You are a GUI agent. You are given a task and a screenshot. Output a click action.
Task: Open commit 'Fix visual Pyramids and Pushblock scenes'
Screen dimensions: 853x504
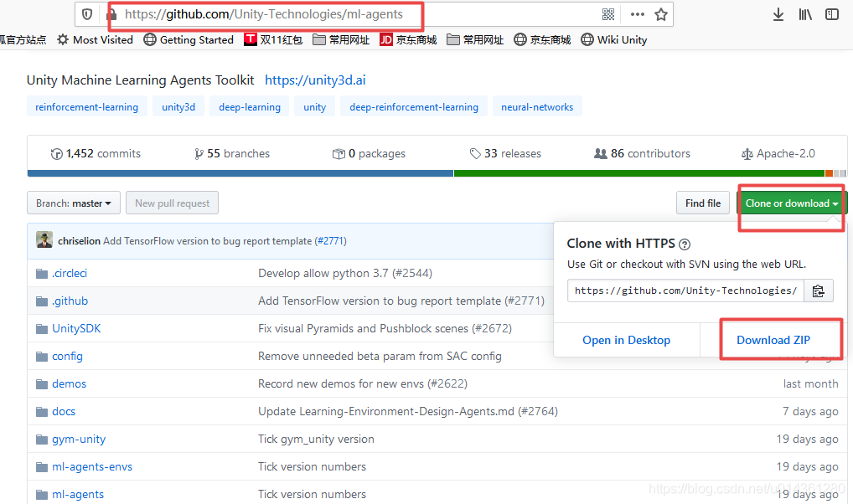pos(385,329)
